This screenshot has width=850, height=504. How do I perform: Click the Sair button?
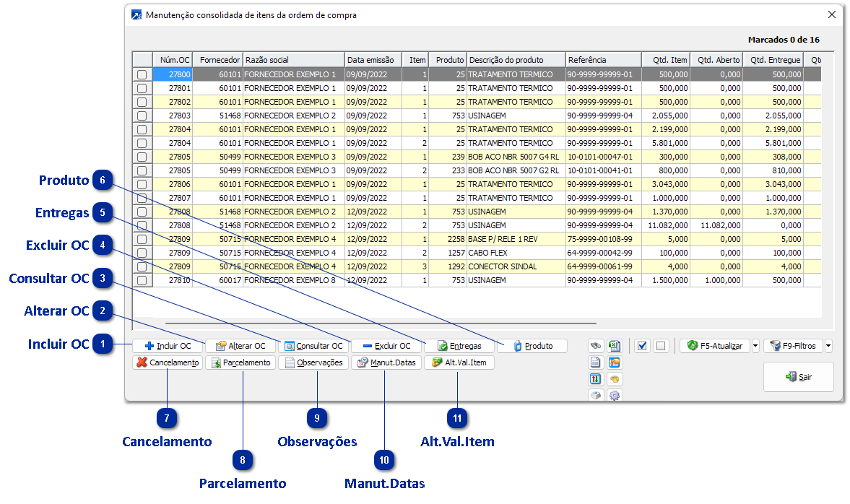pos(798,377)
